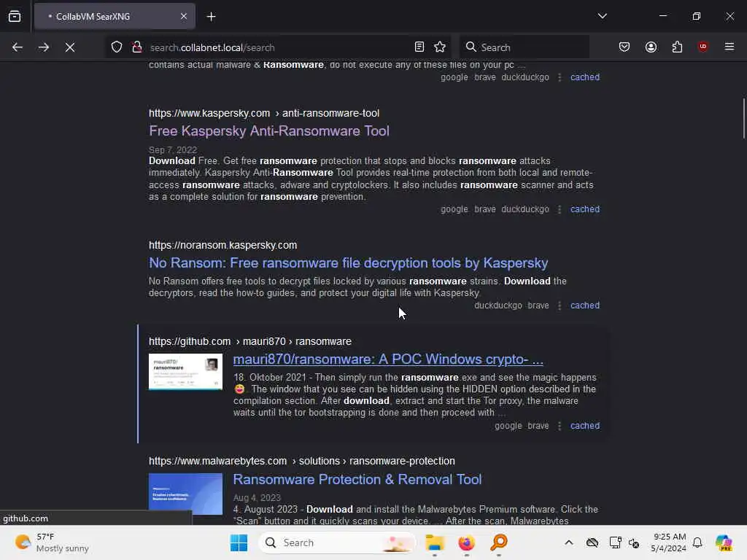This screenshot has width=747, height=560.
Task: Click the github.com mauri870 ransomware URL text
Action: click(250, 341)
